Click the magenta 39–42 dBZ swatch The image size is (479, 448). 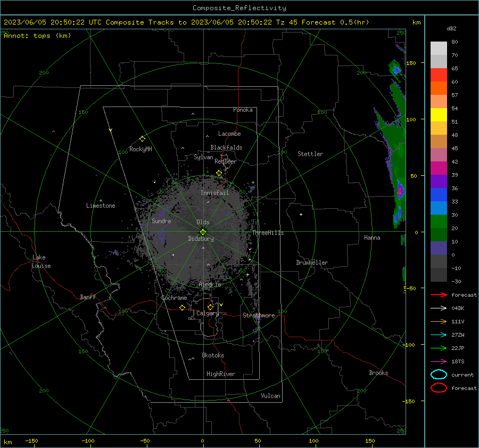coord(439,168)
